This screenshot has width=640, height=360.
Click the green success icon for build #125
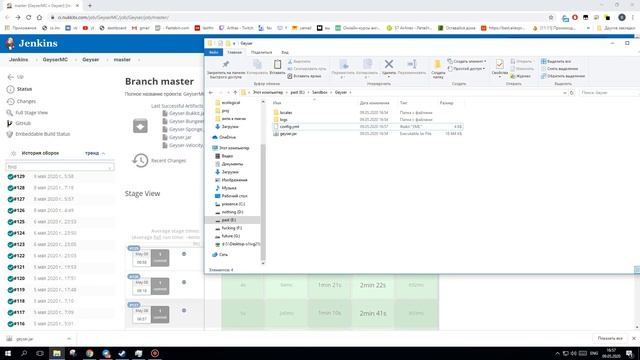11,222
